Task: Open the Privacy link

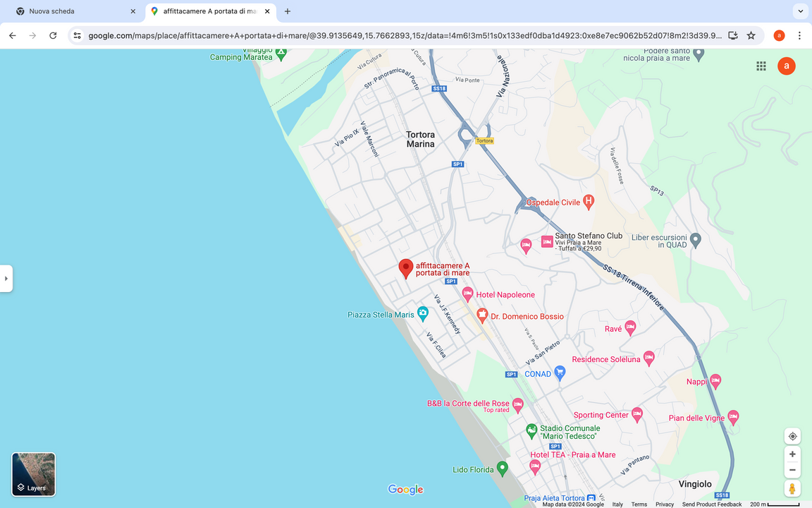Action: click(x=665, y=504)
